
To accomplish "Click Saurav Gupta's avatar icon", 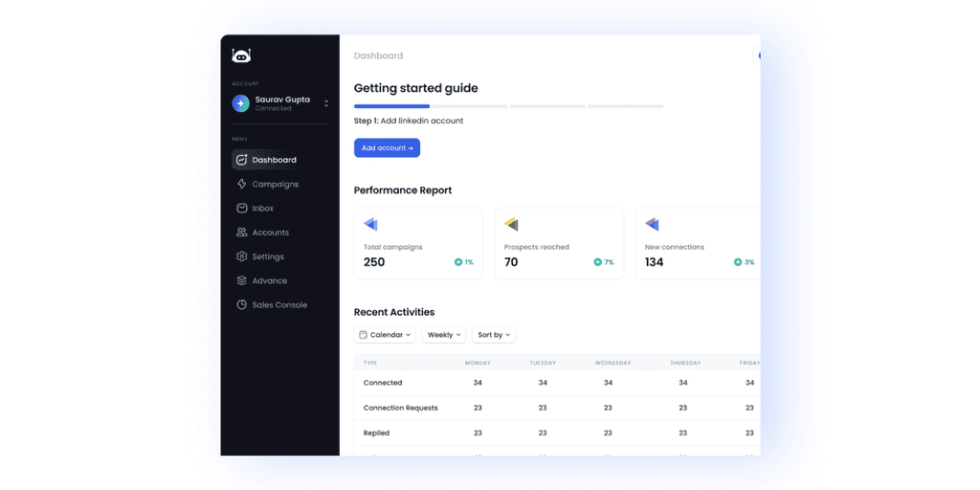I will click(x=240, y=103).
